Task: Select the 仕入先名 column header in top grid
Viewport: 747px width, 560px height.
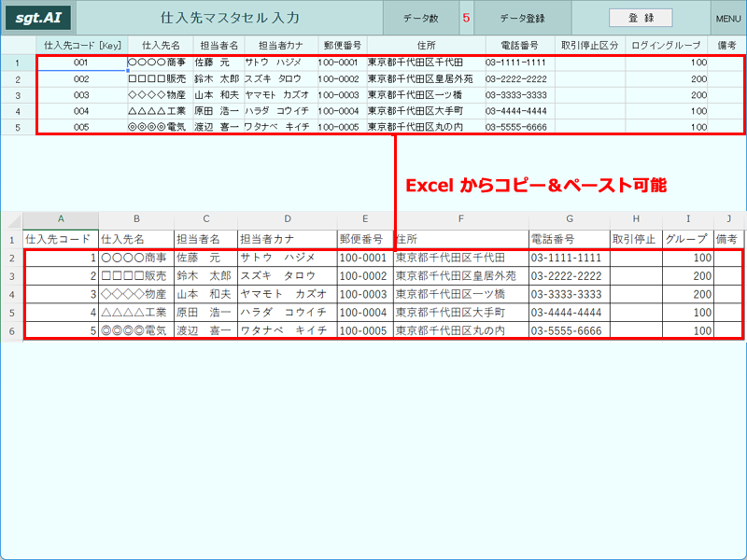Action: coord(161,45)
